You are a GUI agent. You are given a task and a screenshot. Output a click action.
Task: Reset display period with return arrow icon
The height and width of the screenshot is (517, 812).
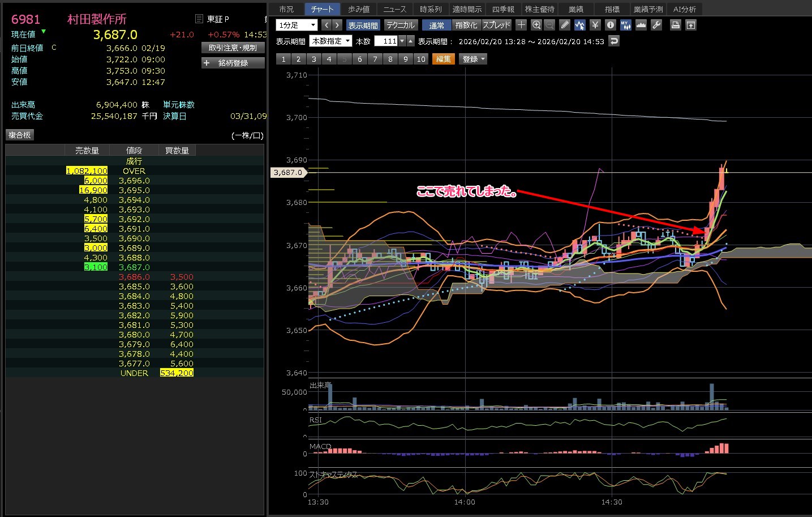click(x=614, y=41)
